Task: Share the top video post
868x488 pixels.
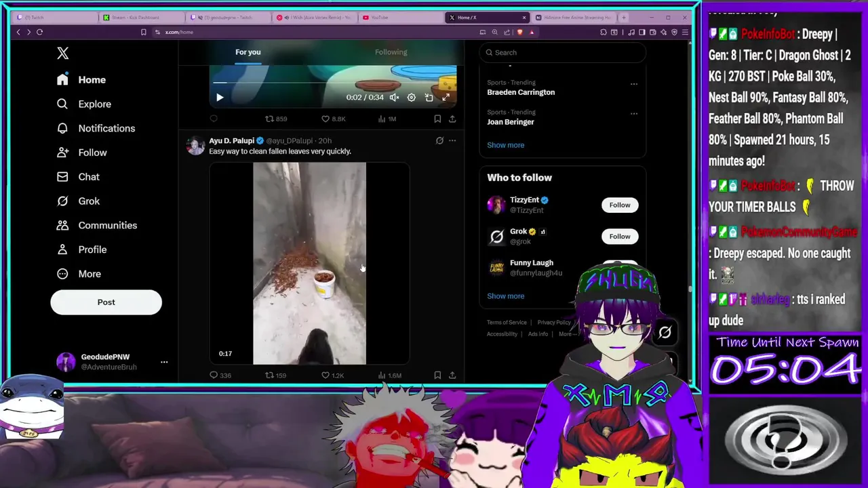Action: point(452,119)
